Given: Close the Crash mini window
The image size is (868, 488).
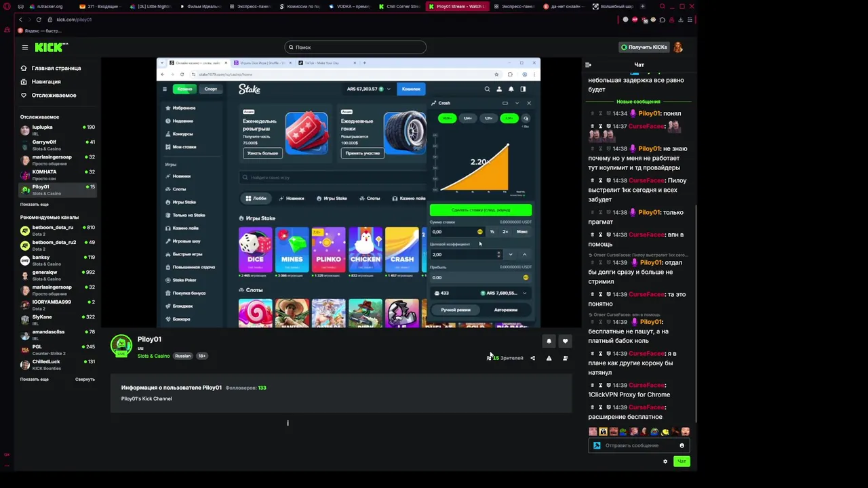Looking at the screenshot, I should coord(529,103).
